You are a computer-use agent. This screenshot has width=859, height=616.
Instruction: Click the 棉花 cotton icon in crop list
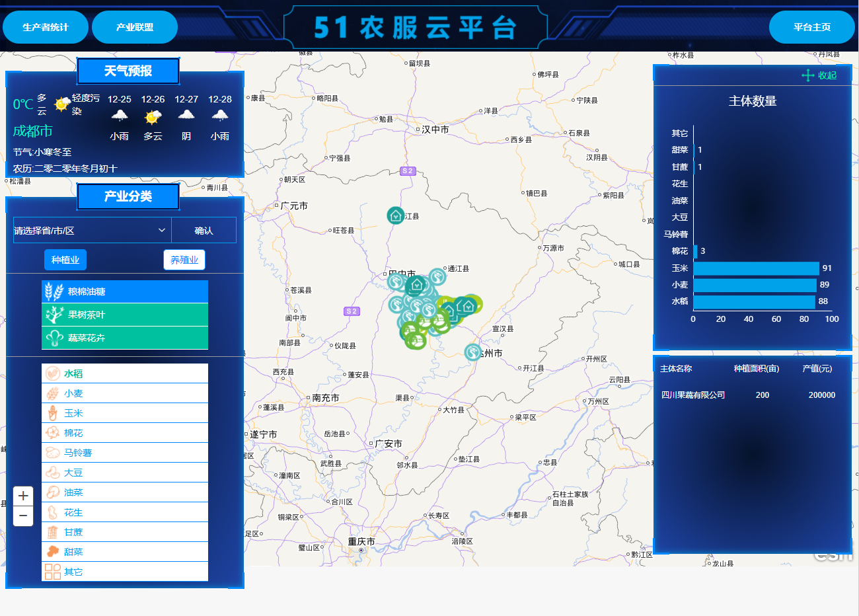pos(52,433)
